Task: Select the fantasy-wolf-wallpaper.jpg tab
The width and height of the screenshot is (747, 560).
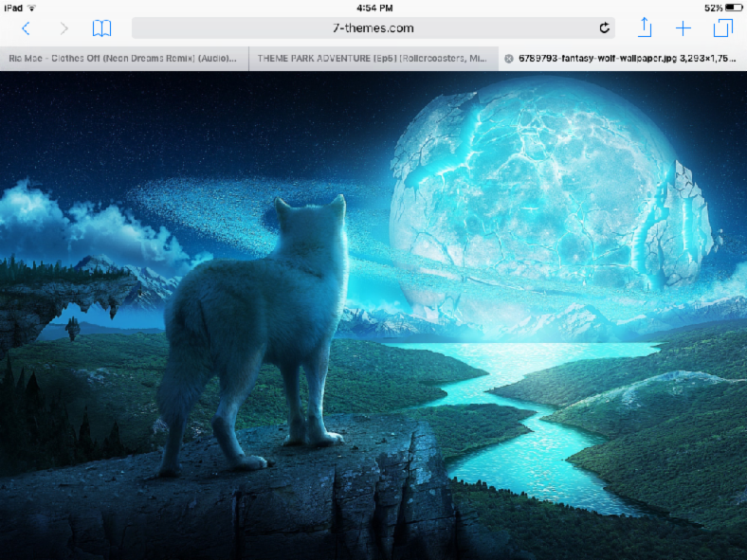Action: [x=623, y=59]
